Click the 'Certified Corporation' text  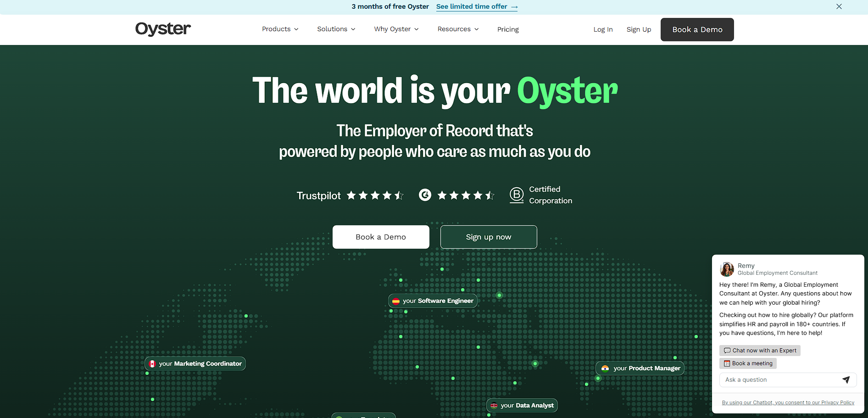coord(551,195)
